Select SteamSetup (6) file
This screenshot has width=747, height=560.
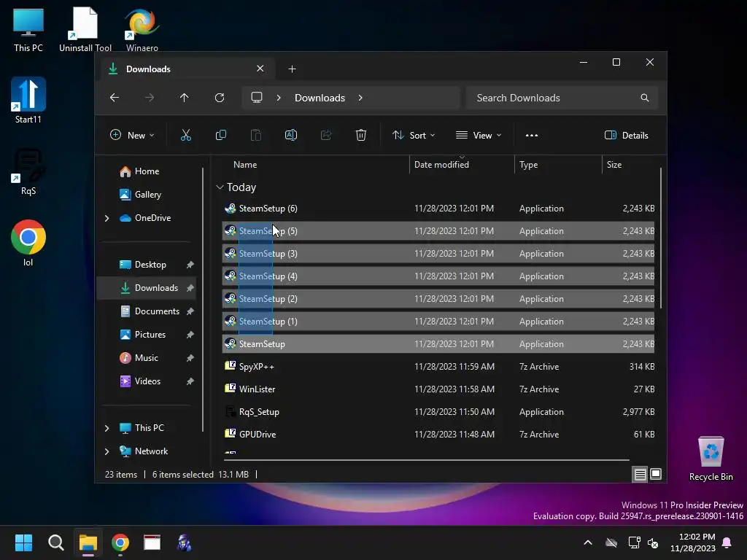pos(438,209)
